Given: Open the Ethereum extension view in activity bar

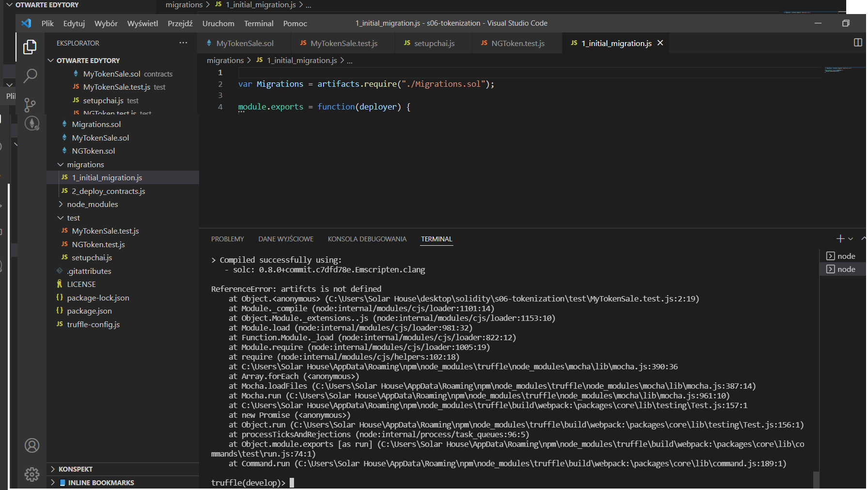Looking at the screenshot, I should point(32,124).
